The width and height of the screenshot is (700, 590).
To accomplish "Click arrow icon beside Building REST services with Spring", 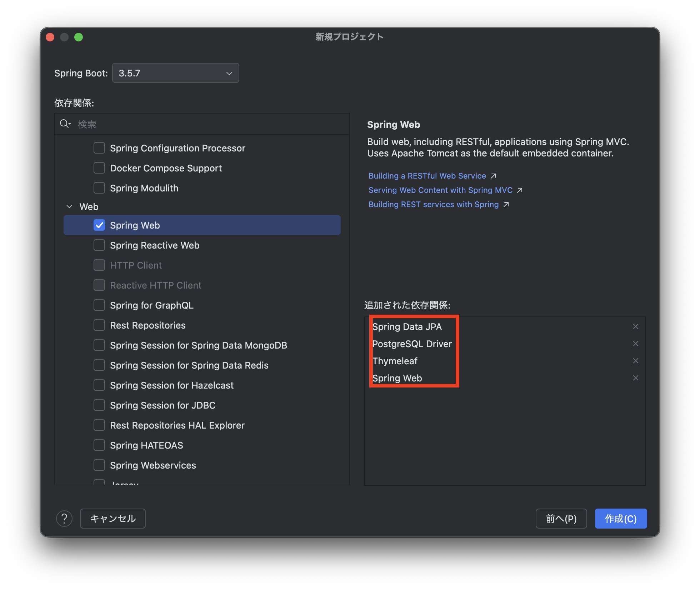I will [506, 205].
